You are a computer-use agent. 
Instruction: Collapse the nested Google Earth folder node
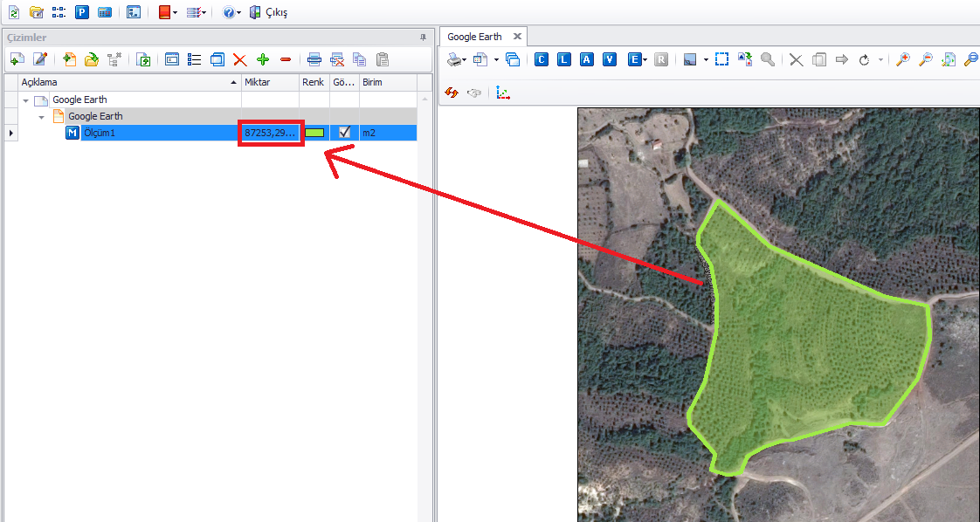coord(41,117)
